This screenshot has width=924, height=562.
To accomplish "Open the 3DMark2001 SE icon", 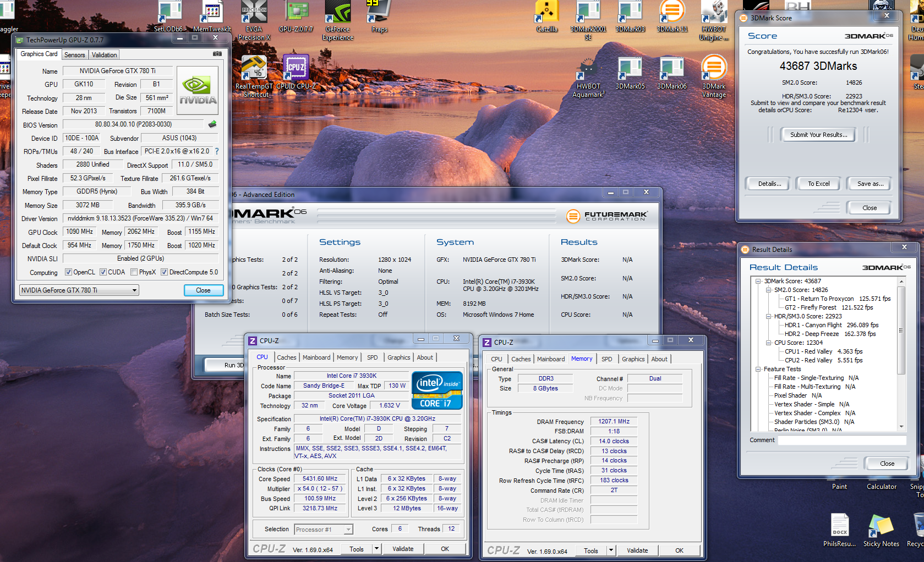I will (588, 20).
